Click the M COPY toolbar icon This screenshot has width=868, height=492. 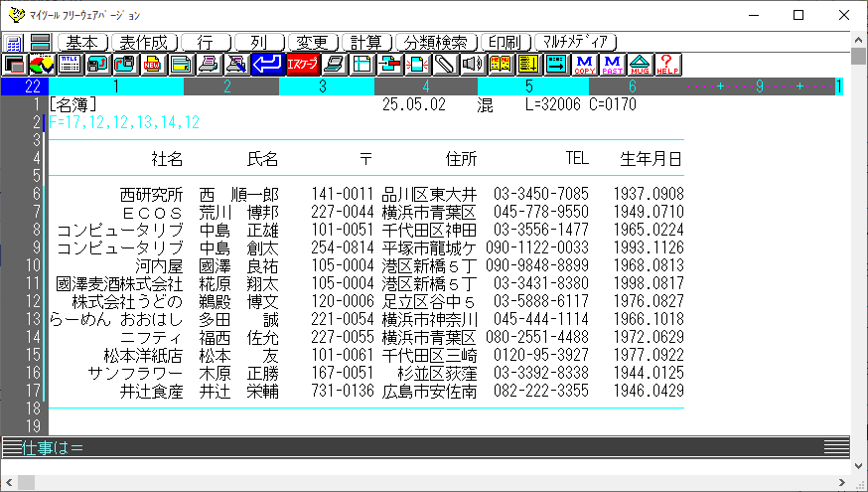coord(585,66)
